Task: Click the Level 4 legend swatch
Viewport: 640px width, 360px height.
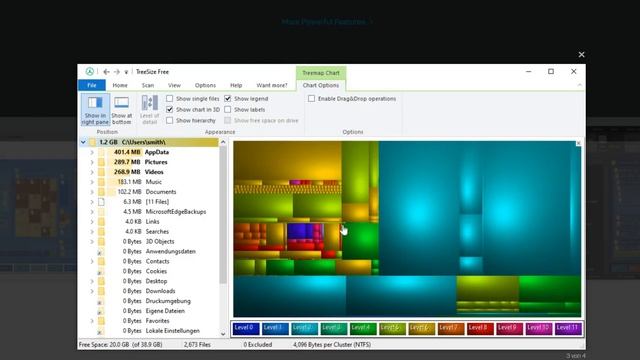Action: click(363, 328)
